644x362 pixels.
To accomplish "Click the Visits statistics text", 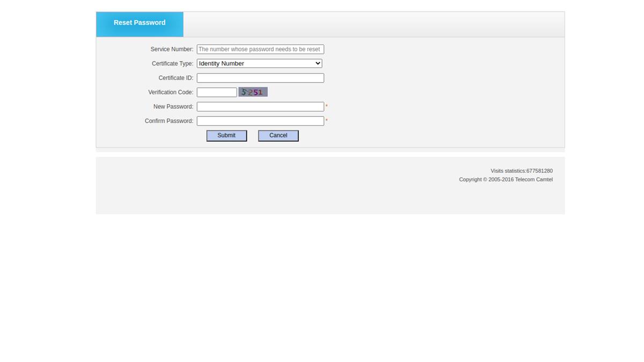I will tap(522, 171).
